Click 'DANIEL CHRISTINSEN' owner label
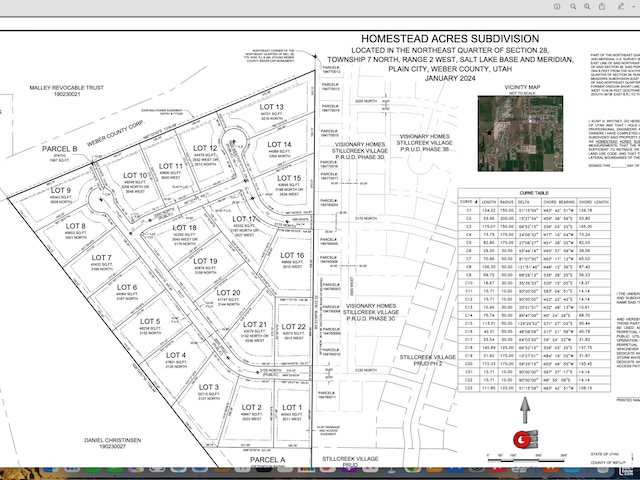Image resolution: width=640 pixels, height=480 pixels. point(113,440)
